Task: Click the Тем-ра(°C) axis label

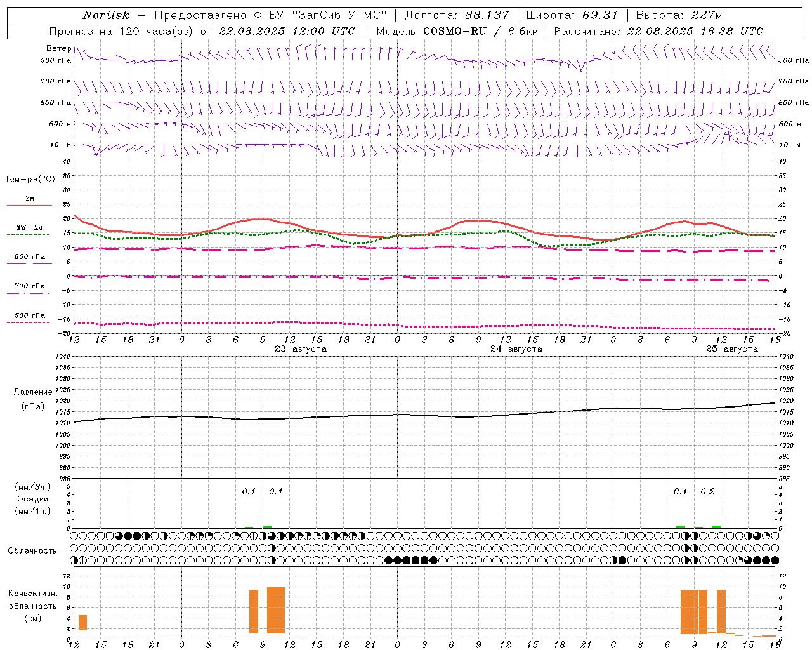Action: (30, 180)
